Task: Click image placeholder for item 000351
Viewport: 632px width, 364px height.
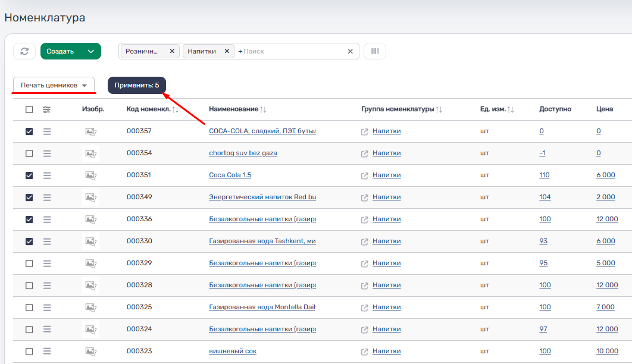Action: pos(90,175)
